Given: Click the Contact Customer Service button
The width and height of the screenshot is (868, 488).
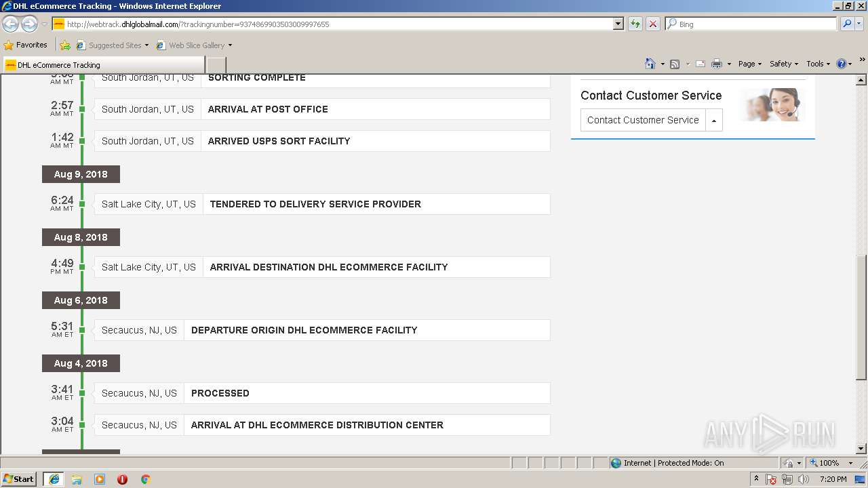Looking at the screenshot, I should click(x=643, y=120).
